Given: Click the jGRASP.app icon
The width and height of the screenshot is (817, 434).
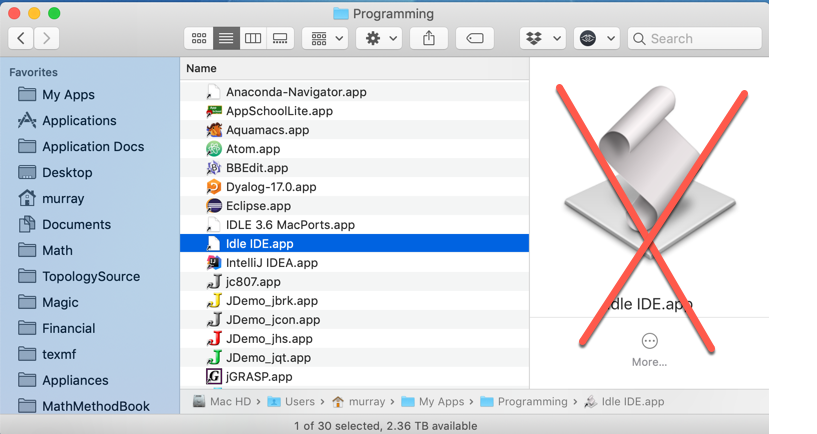Looking at the screenshot, I should pyautogui.click(x=214, y=376).
